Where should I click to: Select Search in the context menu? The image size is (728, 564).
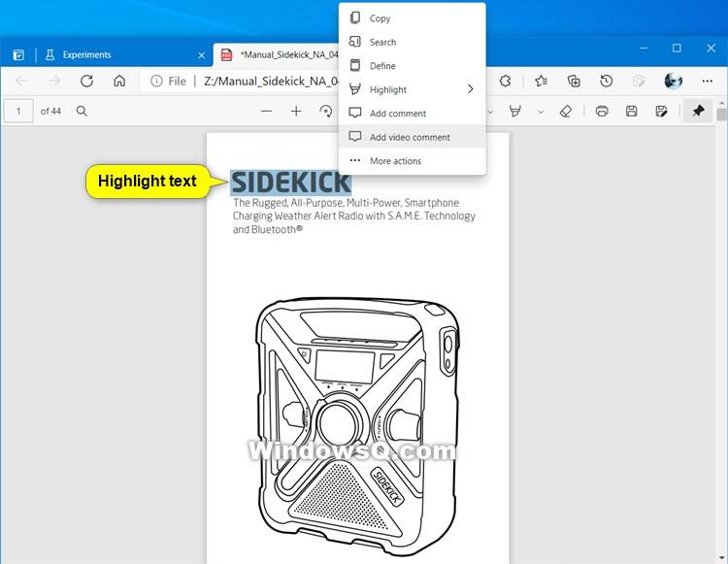point(413,43)
